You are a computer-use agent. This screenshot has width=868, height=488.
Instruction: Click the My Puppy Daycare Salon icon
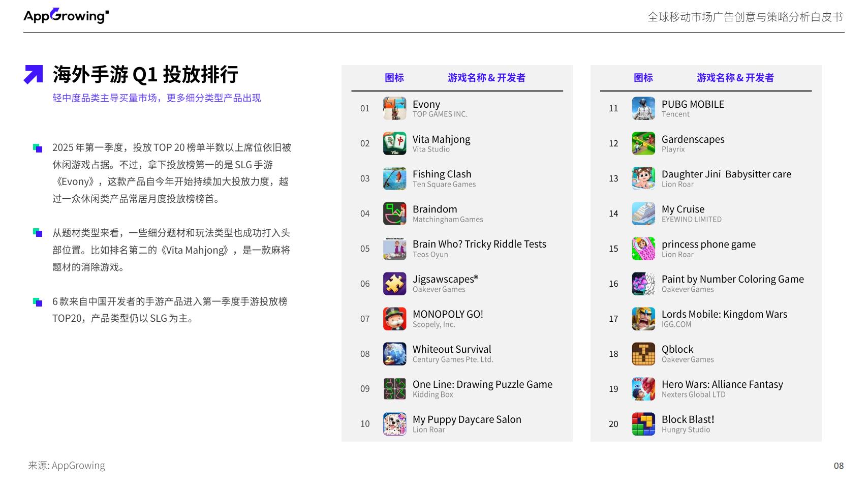coord(394,424)
